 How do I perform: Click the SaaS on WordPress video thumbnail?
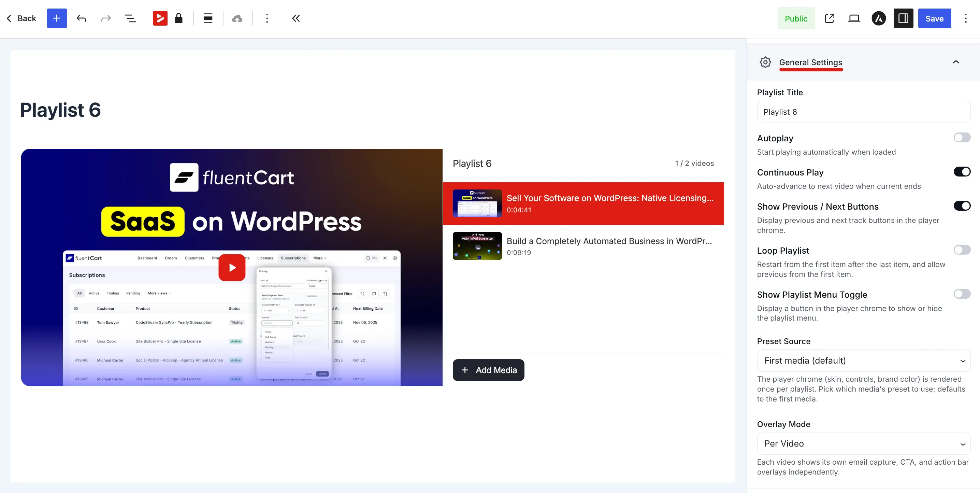coord(477,204)
